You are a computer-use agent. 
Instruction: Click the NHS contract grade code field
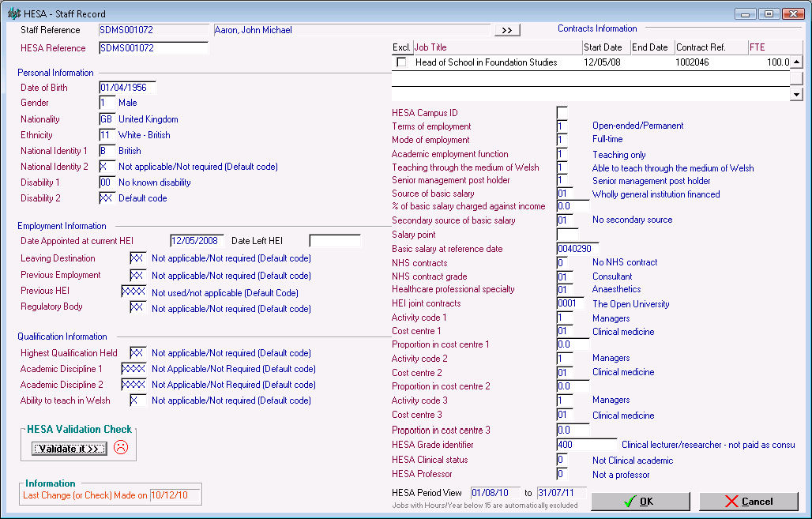[565, 276]
